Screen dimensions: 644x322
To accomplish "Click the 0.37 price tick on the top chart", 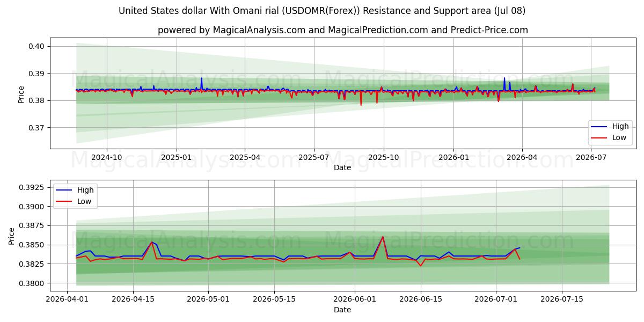I will coord(36,128).
